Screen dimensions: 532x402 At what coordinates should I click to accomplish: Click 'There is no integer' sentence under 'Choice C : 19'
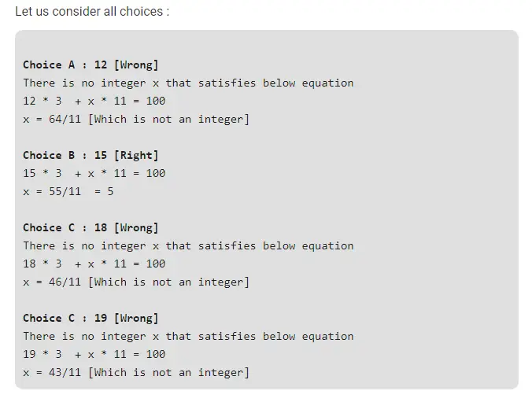(188, 336)
